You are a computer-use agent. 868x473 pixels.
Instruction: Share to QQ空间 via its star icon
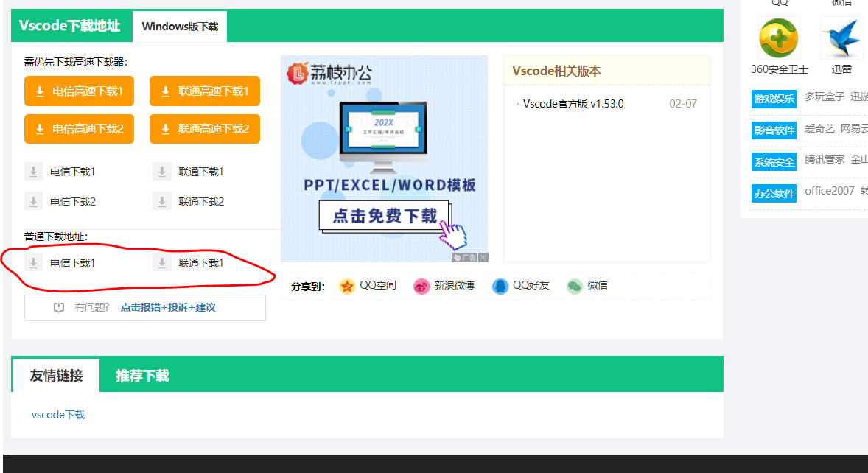[347, 286]
